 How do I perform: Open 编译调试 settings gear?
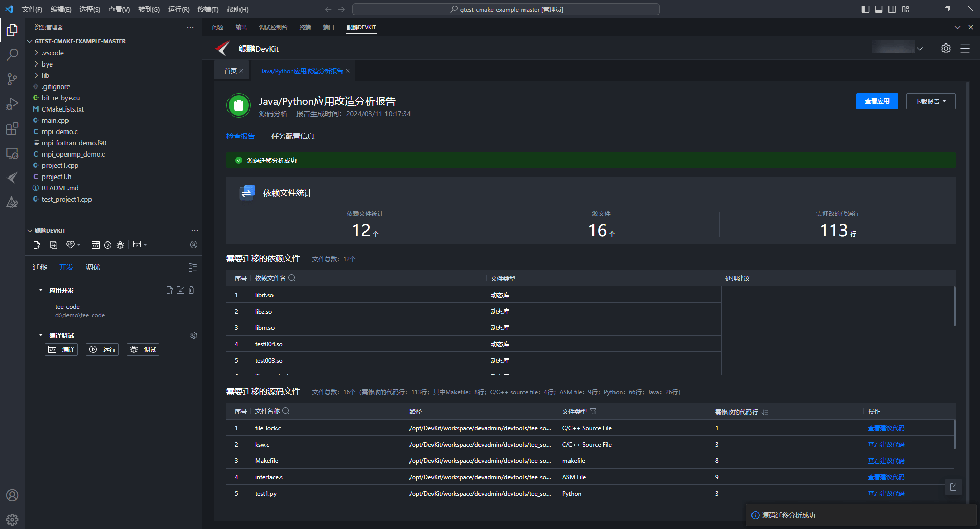click(194, 335)
